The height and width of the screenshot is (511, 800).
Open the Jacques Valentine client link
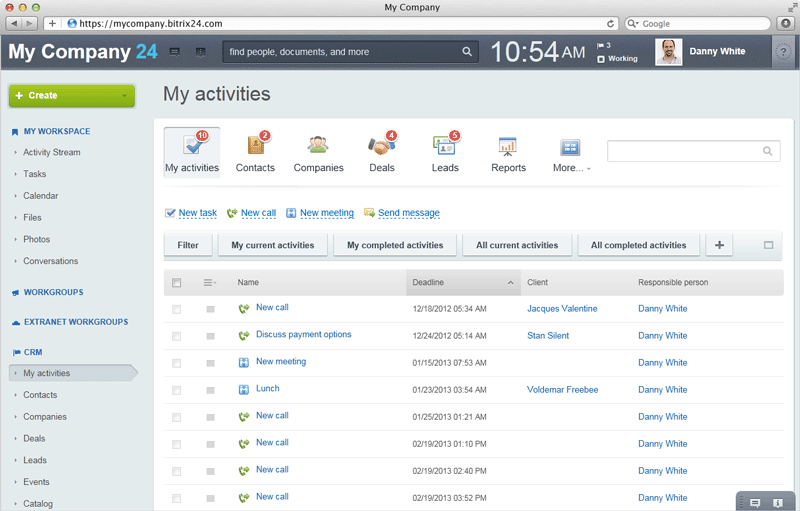[562, 309]
